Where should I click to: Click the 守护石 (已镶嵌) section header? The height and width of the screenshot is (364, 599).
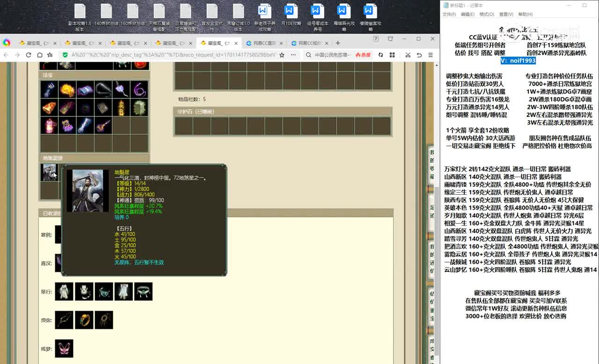(x=283, y=112)
